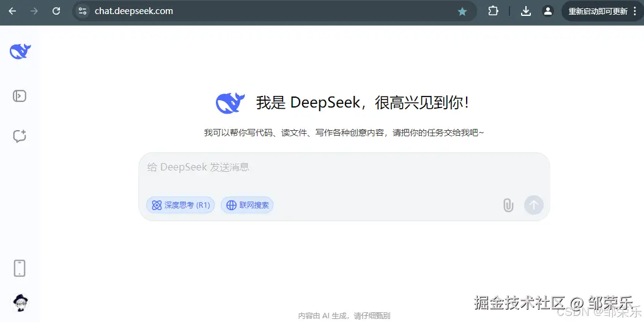Expand the sidebar panel toggle icon
This screenshot has height=322, width=644.
[20, 96]
